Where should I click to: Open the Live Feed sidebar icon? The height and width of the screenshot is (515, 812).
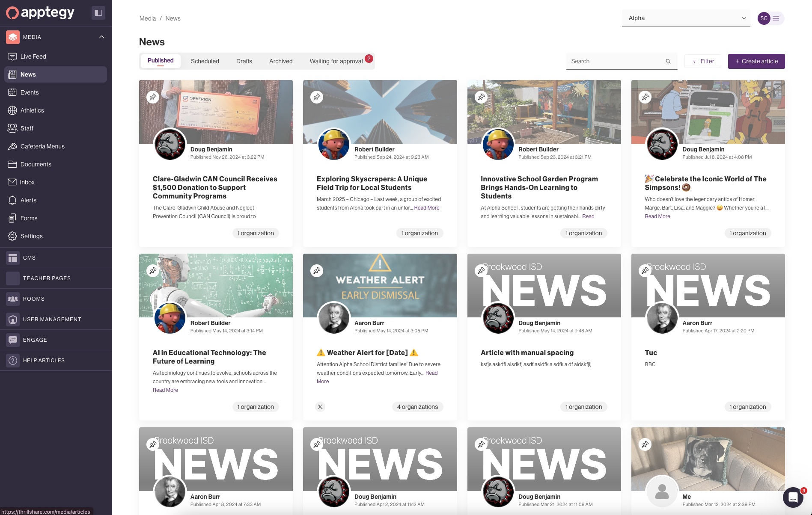12,56
